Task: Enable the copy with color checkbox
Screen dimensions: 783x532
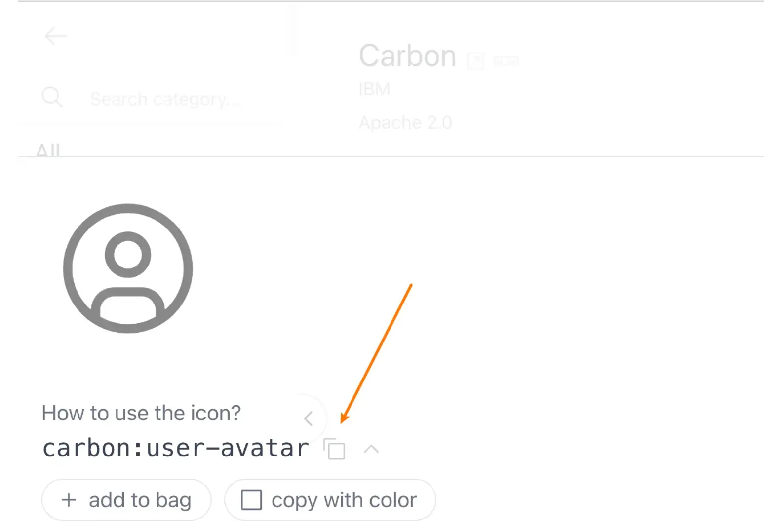Action: [251, 500]
